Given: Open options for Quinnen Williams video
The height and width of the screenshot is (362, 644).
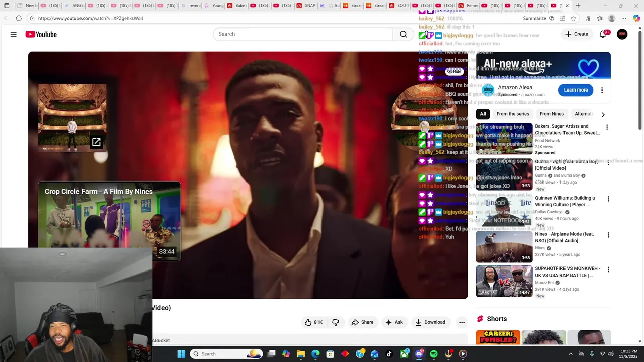Looking at the screenshot, I should 608,199.
